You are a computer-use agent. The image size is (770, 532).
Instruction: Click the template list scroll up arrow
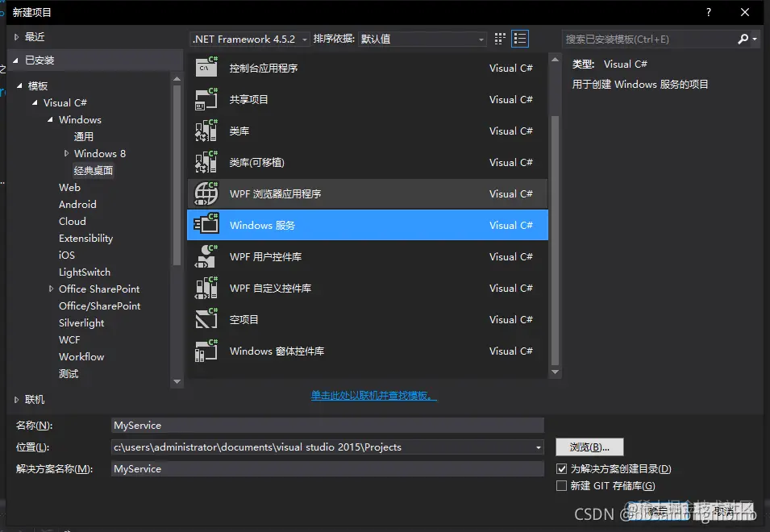(555, 60)
